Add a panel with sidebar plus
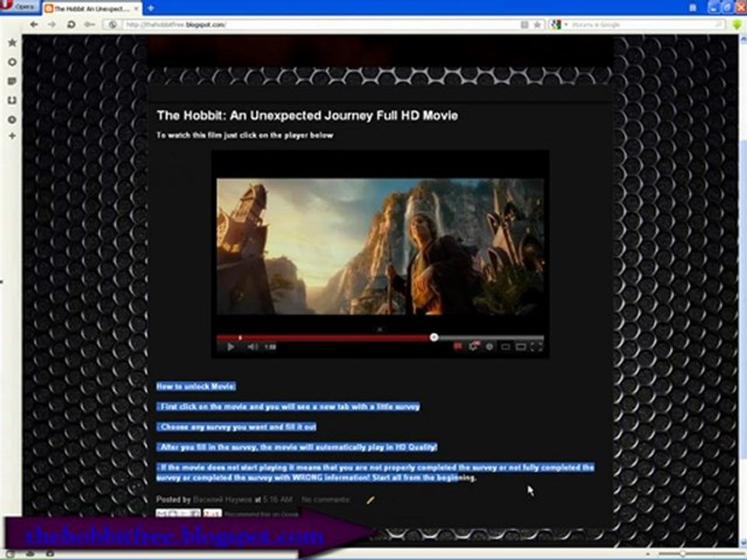 (12, 136)
